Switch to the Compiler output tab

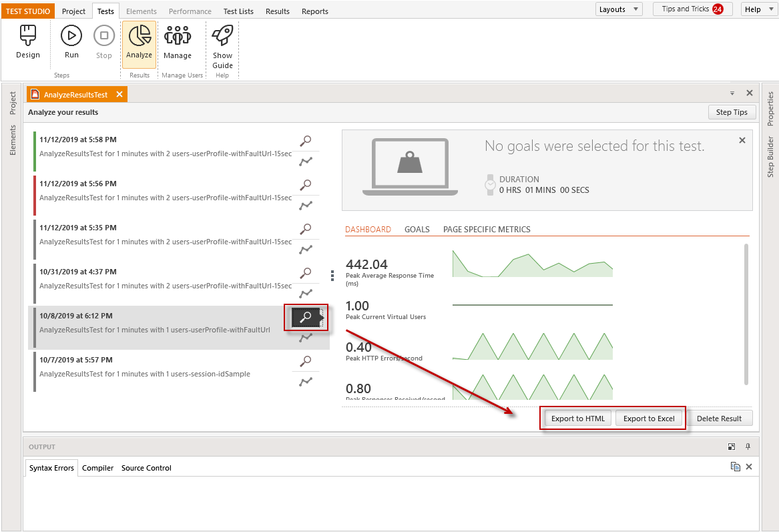click(x=98, y=468)
